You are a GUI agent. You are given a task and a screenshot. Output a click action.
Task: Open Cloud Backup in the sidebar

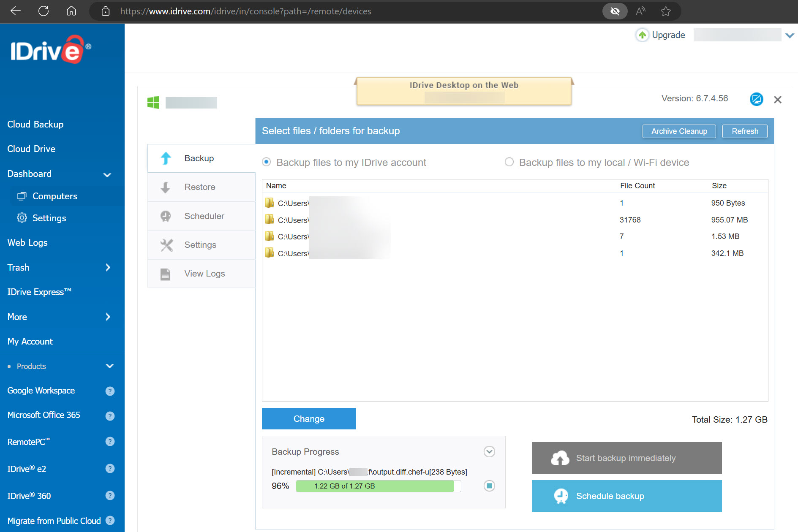(x=35, y=124)
